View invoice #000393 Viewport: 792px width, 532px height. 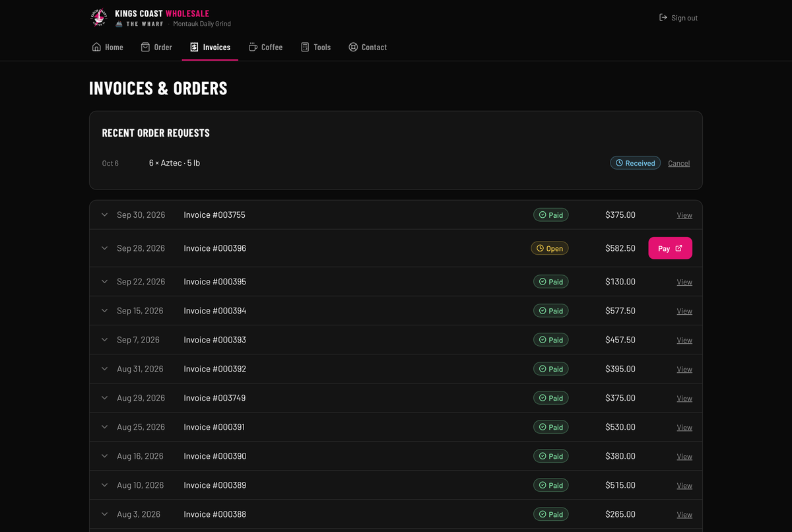click(684, 340)
